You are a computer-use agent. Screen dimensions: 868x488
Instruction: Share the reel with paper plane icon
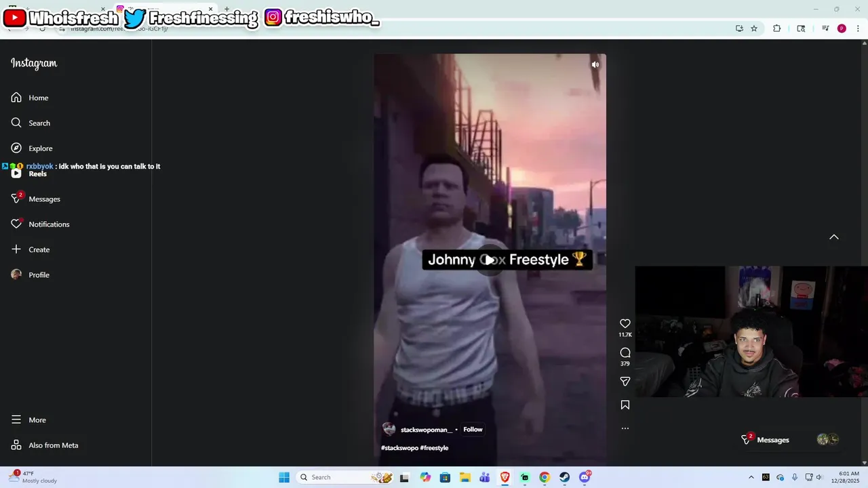pyautogui.click(x=625, y=382)
